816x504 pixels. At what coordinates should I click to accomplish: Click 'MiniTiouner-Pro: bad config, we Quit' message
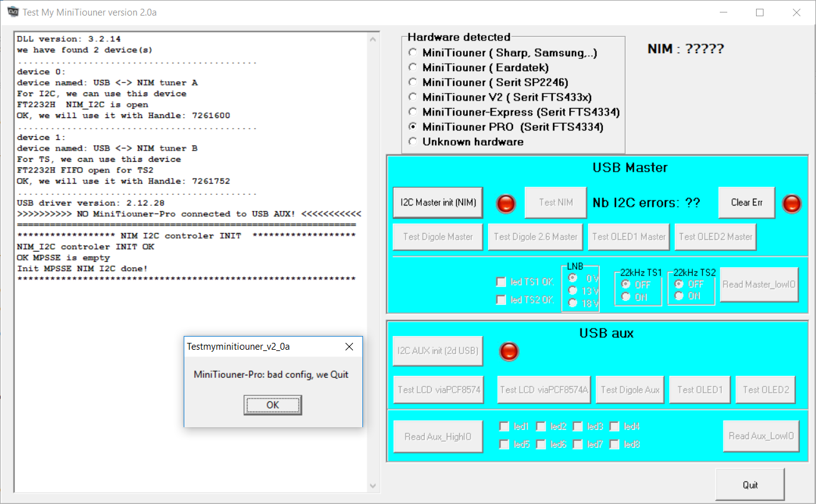[x=271, y=375]
